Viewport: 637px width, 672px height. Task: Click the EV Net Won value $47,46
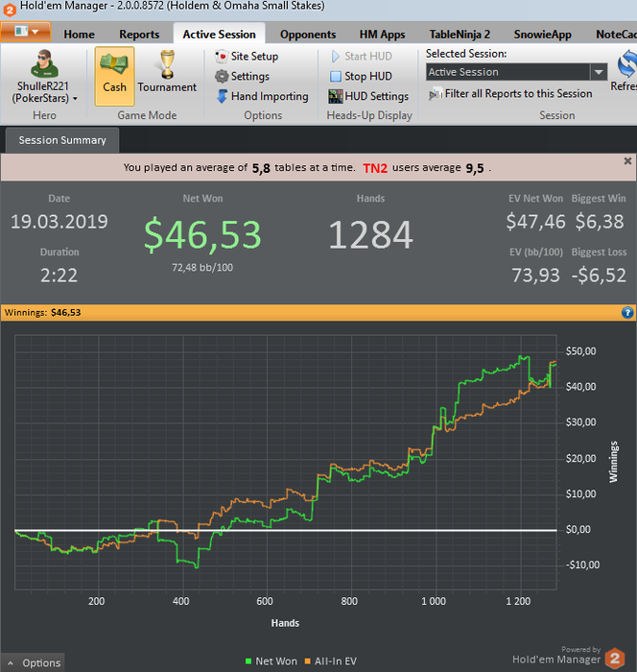[535, 222]
